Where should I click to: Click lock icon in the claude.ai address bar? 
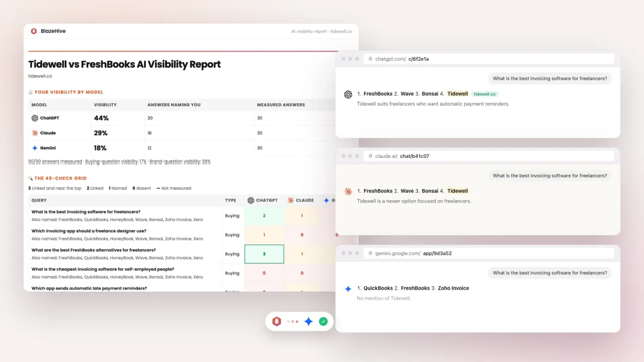coord(370,156)
